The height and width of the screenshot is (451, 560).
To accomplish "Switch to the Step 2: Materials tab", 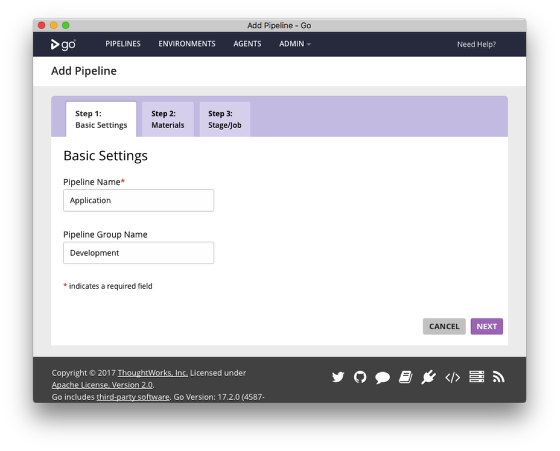I will point(168,119).
